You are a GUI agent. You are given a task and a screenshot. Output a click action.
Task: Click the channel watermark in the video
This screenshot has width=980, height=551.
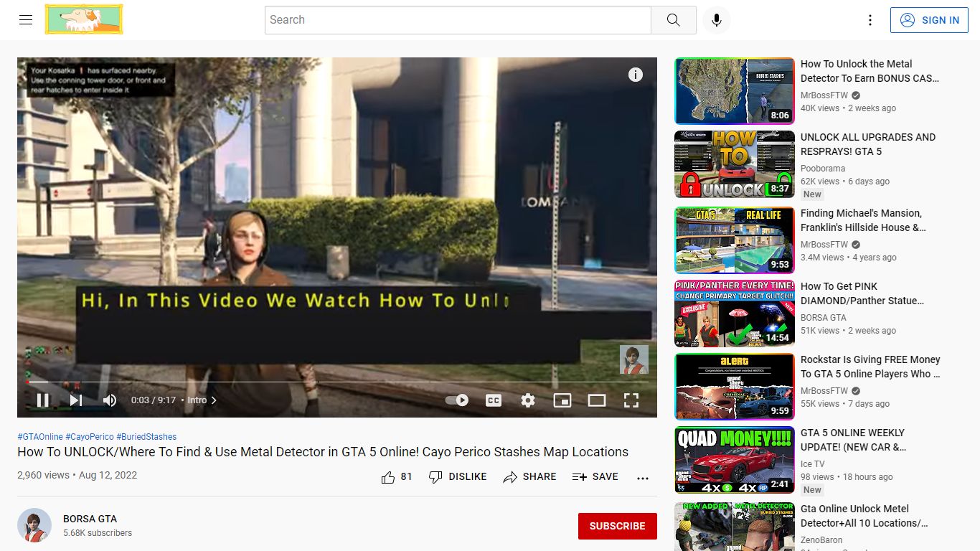(x=634, y=359)
